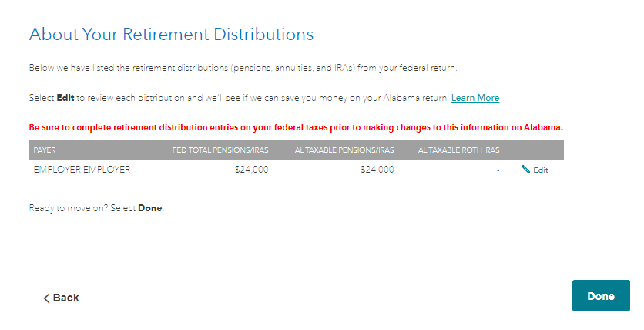This screenshot has height=330, width=644.
Task: Click the dash in the Roth IRAs column
Action: pyautogui.click(x=498, y=170)
